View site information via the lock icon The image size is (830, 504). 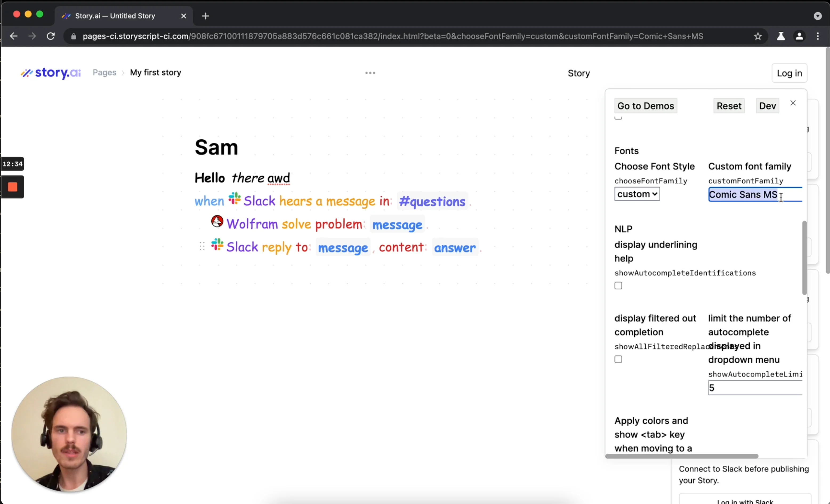[74, 36]
